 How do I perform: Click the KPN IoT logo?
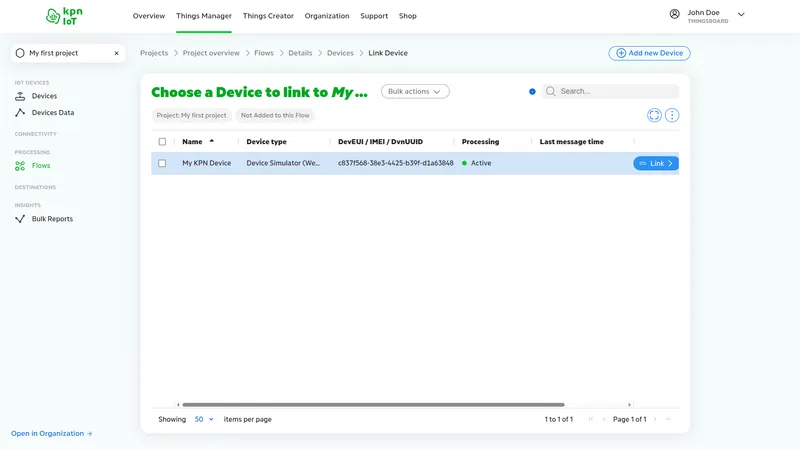coord(64,16)
